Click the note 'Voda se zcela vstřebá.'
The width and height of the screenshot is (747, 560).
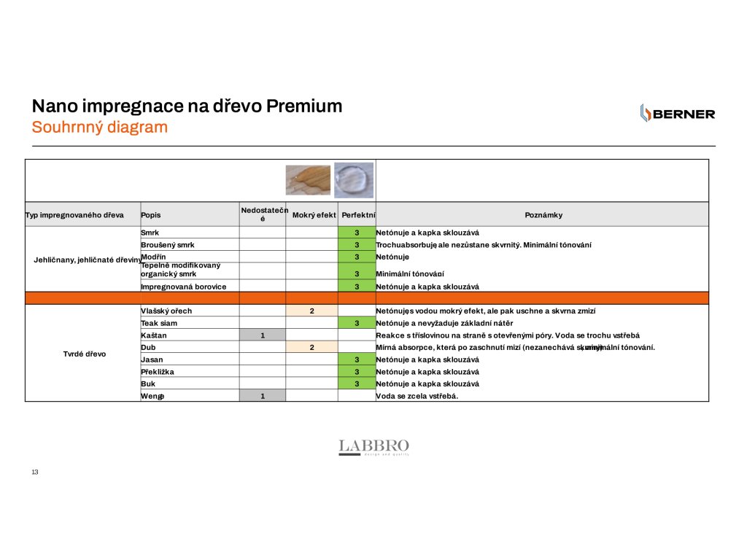[417, 396]
